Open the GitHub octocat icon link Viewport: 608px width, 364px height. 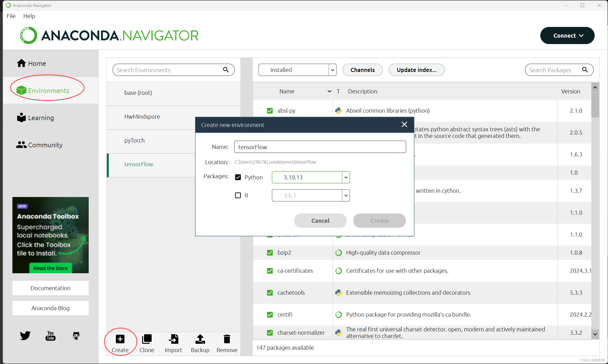coord(76,335)
